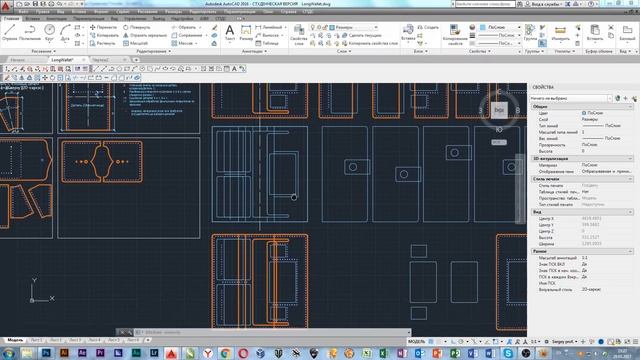The height and width of the screenshot is (360, 640).
Task: Select the Dimension (Размер) tool
Action: pos(246,32)
